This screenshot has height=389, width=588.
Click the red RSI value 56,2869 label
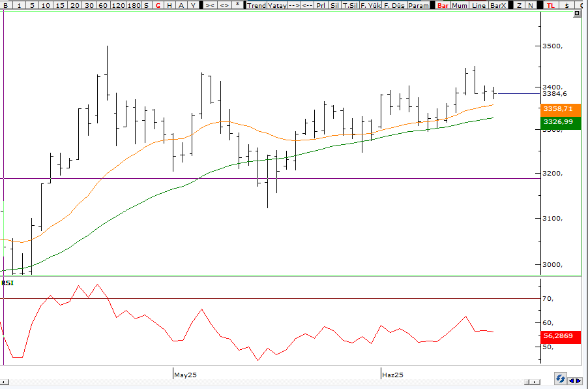[560, 336]
